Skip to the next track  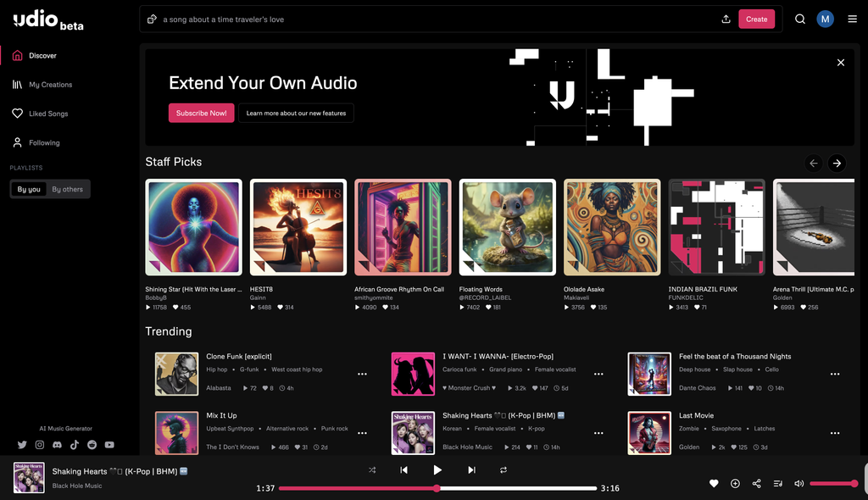[471, 470]
